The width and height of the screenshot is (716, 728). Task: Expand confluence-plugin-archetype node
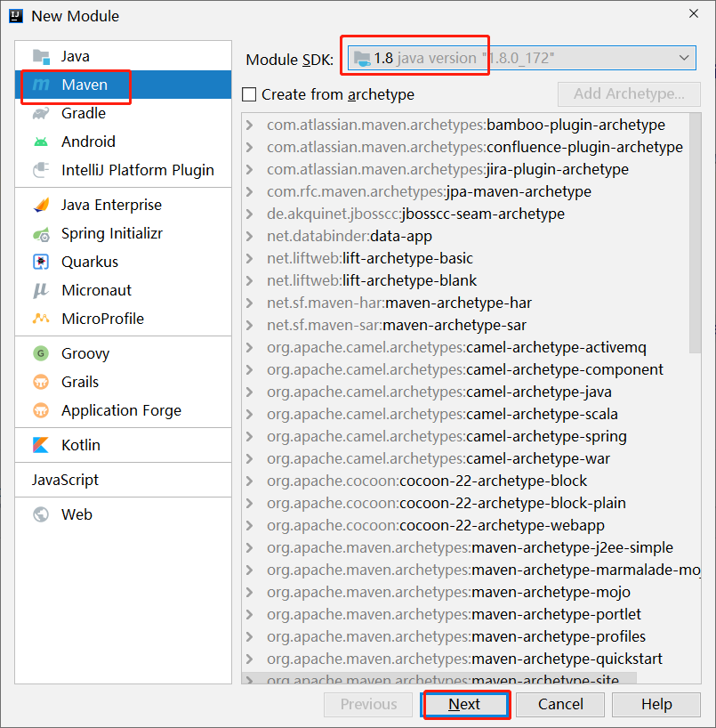(250, 147)
